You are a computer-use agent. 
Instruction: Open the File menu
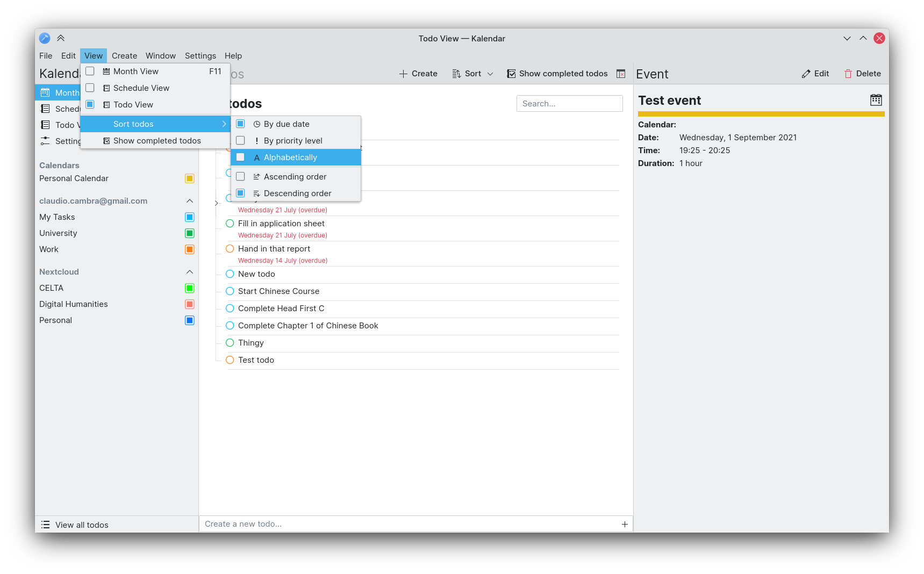click(46, 56)
